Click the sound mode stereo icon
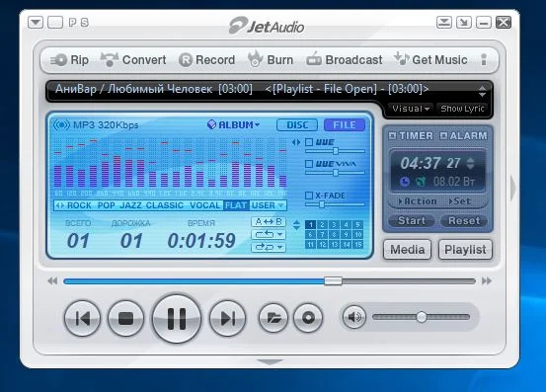Viewport: 546px width, 392px height. point(61,124)
